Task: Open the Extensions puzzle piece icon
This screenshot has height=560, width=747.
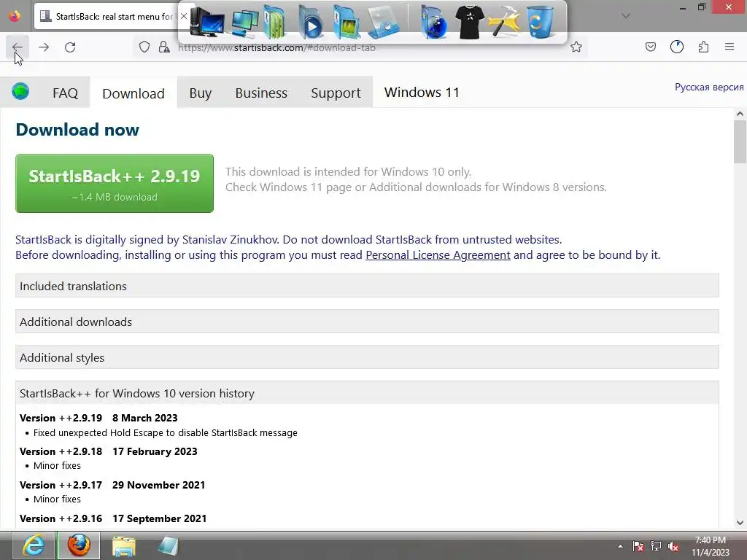Action: coord(704,47)
